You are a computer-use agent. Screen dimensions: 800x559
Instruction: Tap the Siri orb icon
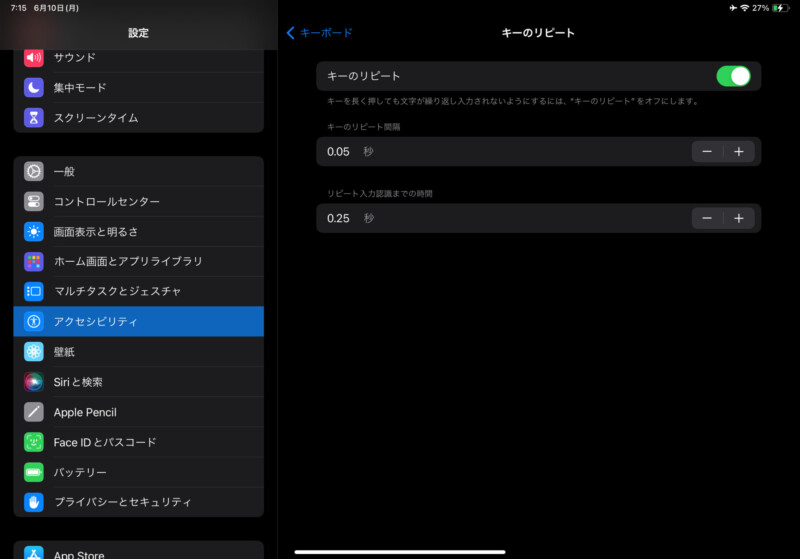point(34,382)
